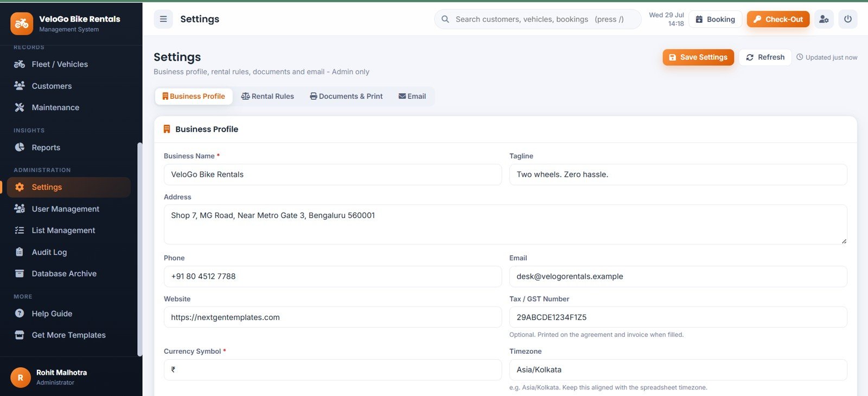
Task: Select User Management menu item
Action: tap(68, 209)
